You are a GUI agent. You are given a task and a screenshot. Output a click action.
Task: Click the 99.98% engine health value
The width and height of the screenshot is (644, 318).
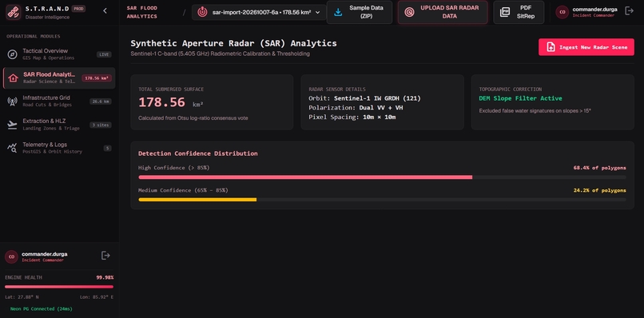tap(105, 278)
